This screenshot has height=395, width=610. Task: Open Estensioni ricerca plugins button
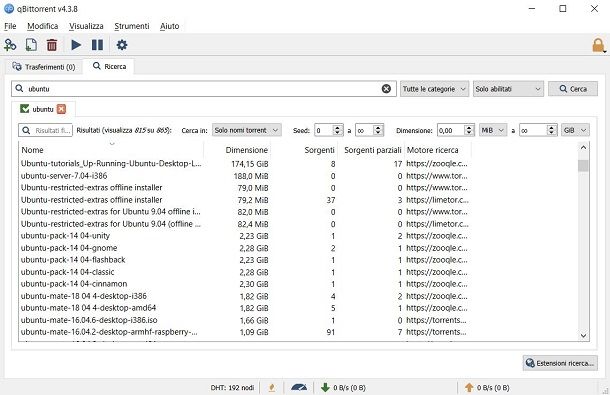(560, 363)
